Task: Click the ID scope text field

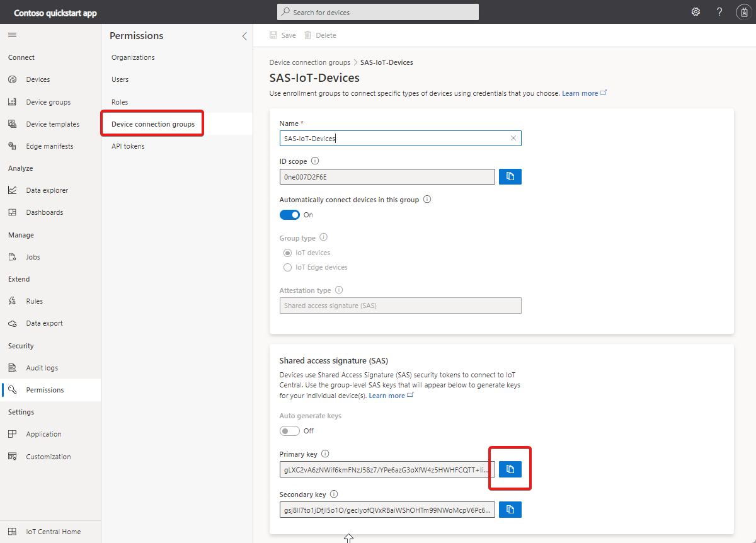Action: coord(387,177)
